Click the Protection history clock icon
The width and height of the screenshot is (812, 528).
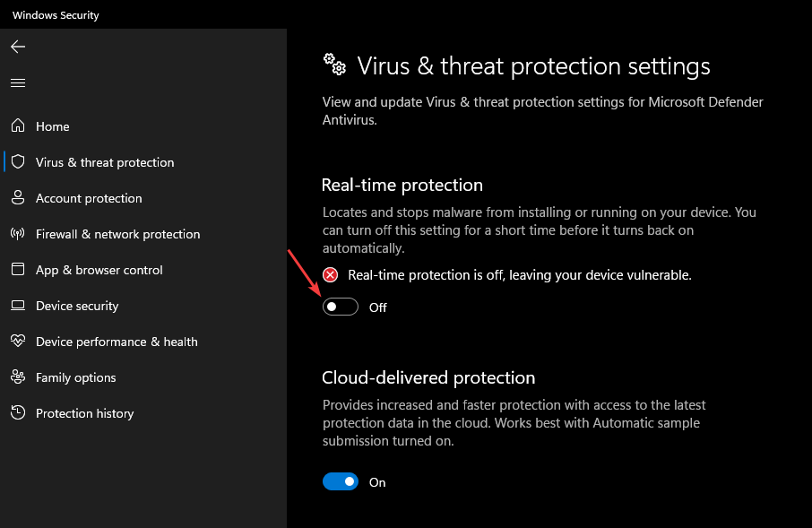pyautogui.click(x=18, y=413)
